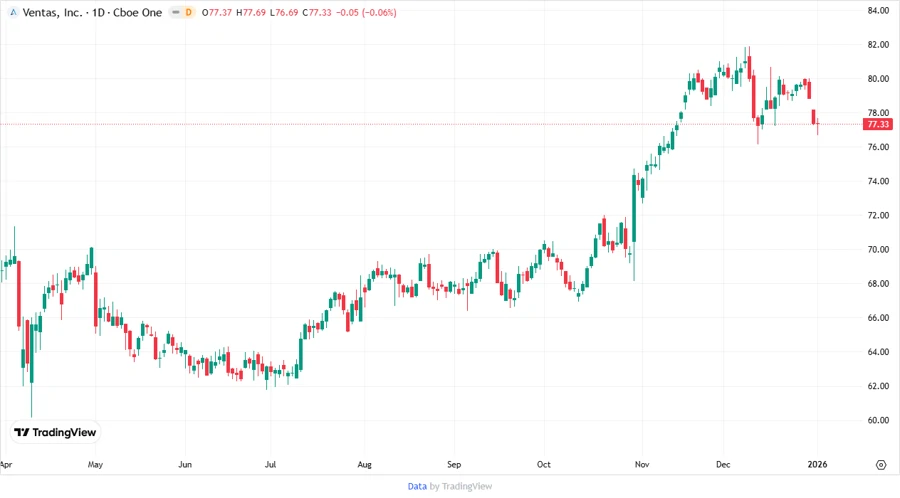Click the 70.00 price axis label
Viewport: 900px width, 498px height.
[878, 250]
